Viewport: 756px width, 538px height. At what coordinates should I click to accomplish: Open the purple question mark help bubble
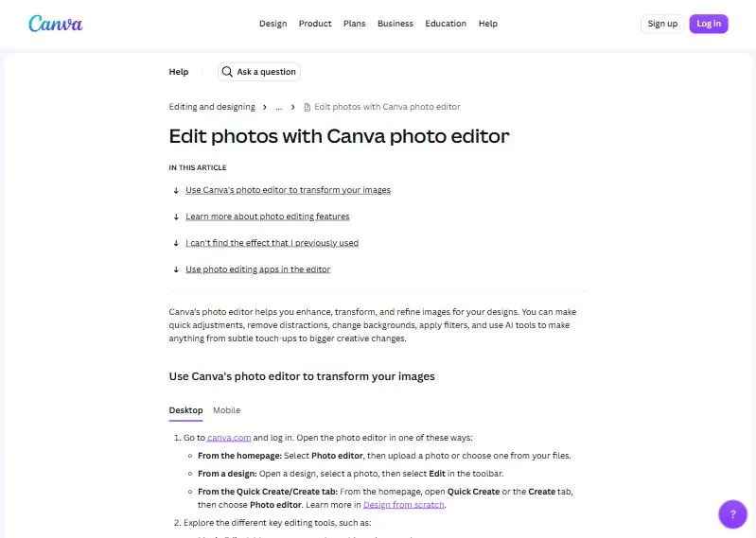click(732, 514)
